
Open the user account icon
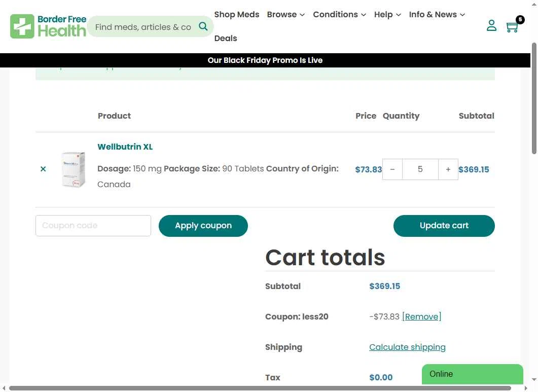[491, 25]
